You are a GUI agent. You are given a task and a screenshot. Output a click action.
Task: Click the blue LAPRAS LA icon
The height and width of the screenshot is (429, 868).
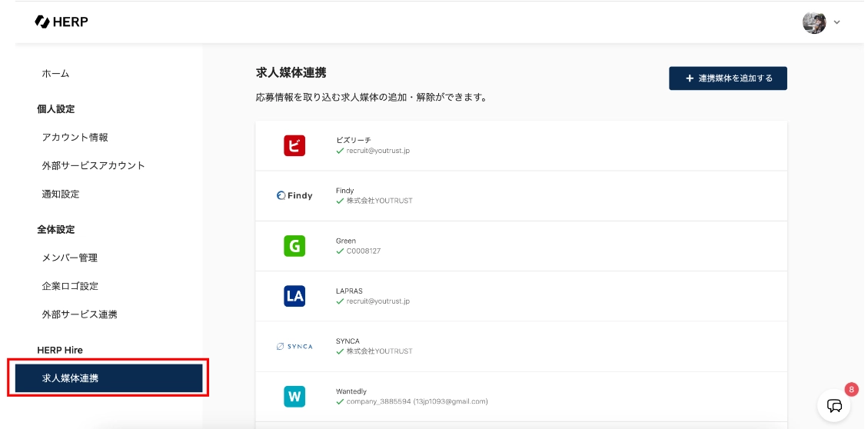294,296
